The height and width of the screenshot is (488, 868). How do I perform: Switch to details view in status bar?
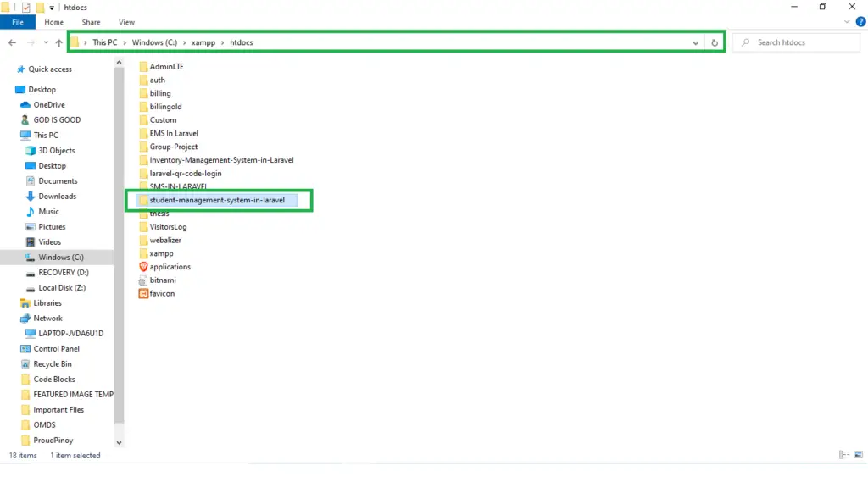tap(844, 455)
